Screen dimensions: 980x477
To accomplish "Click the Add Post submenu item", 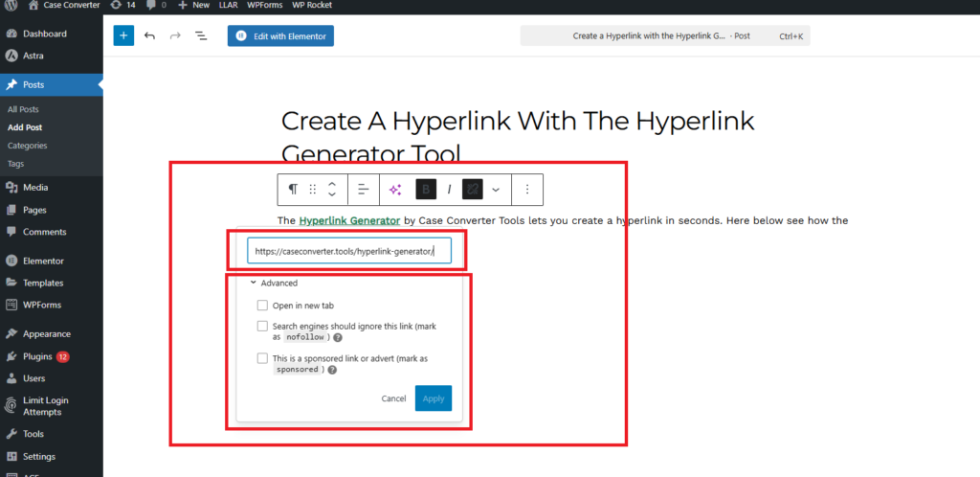I will pos(25,127).
